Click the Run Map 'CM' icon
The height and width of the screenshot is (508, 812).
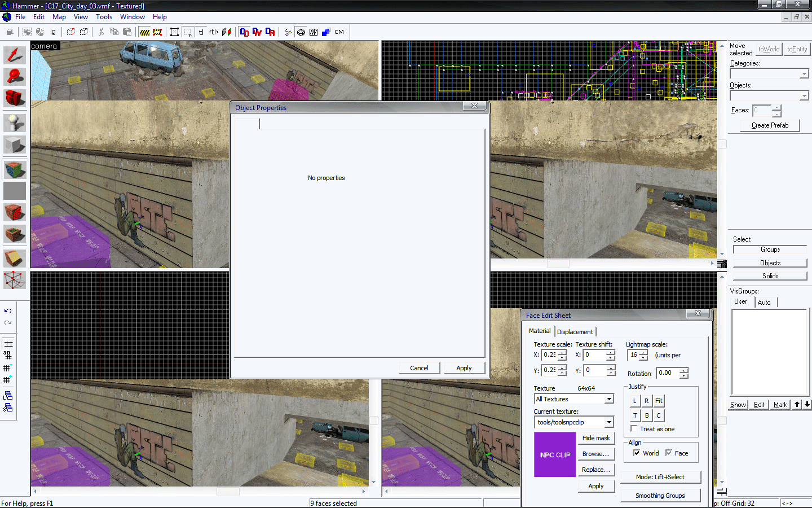coord(339,32)
